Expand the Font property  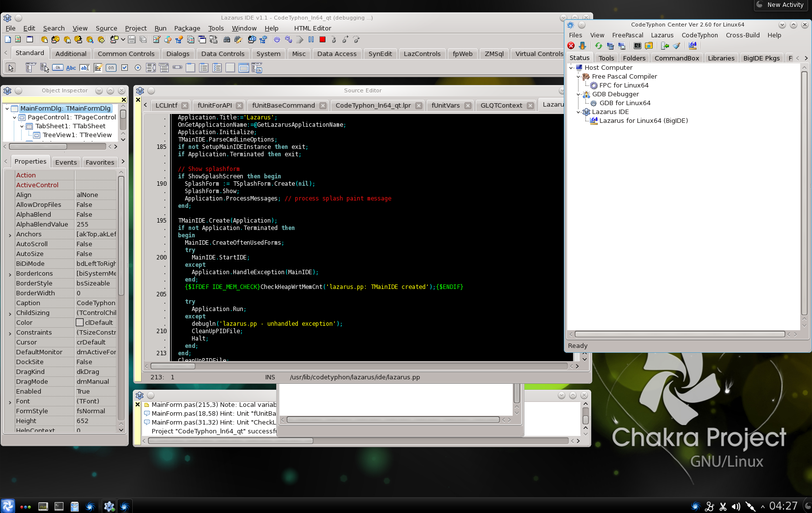(10, 402)
